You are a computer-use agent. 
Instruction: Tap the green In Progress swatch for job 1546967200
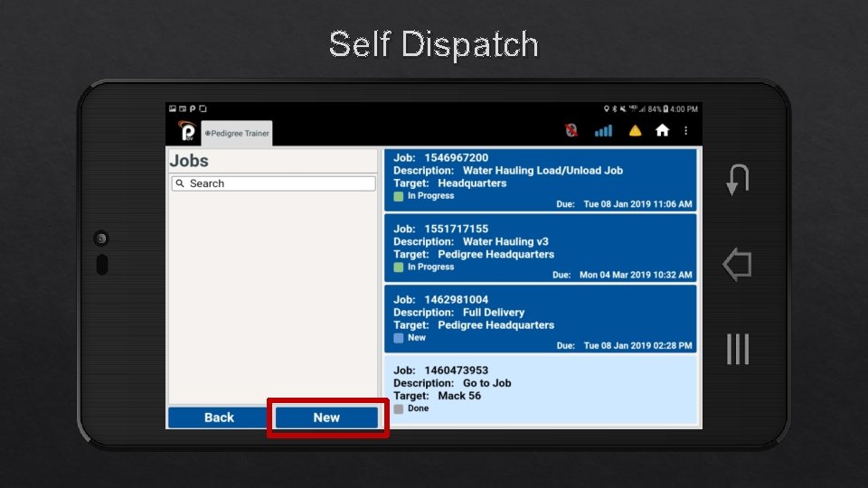[x=398, y=196]
